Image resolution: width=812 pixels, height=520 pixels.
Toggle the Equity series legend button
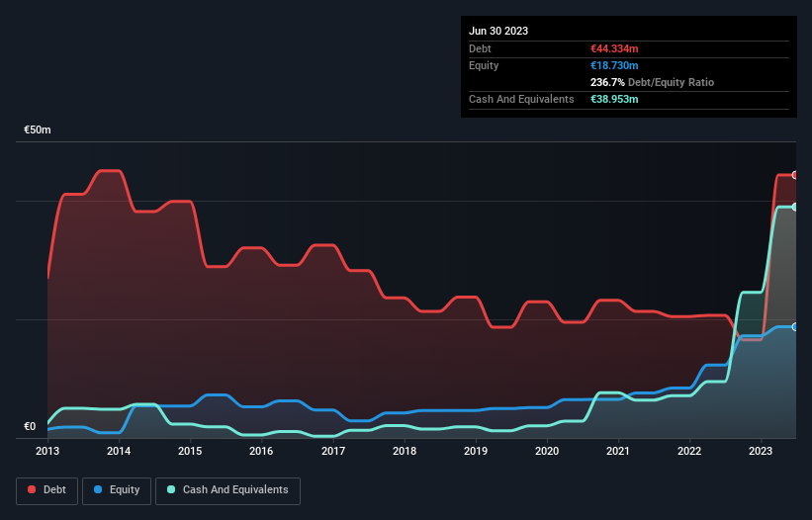[117, 490]
